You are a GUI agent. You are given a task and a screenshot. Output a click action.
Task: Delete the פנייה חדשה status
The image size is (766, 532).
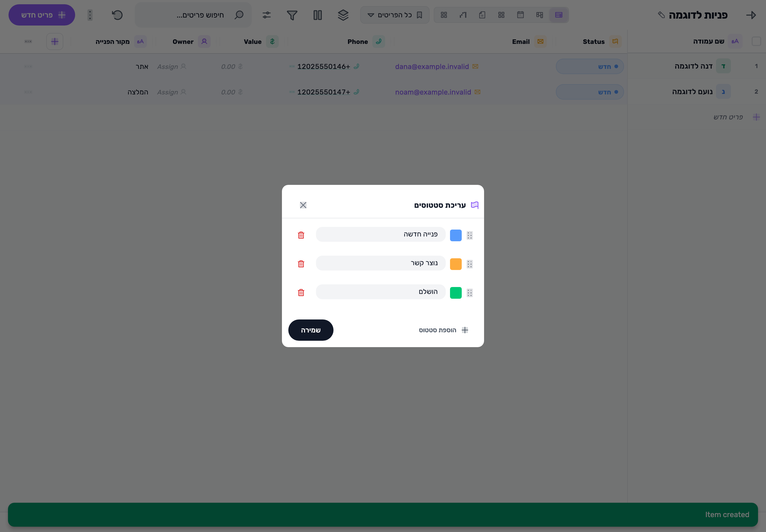301,235
